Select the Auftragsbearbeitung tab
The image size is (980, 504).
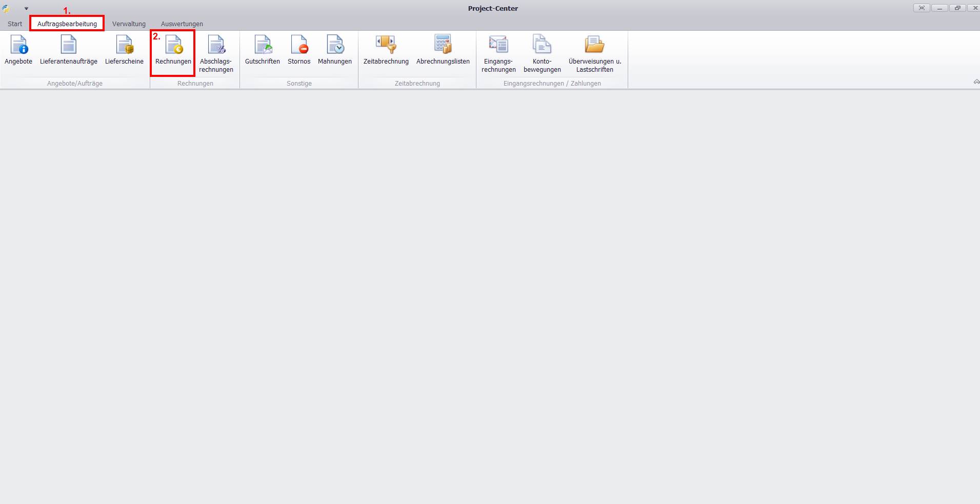tap(67, 24)
